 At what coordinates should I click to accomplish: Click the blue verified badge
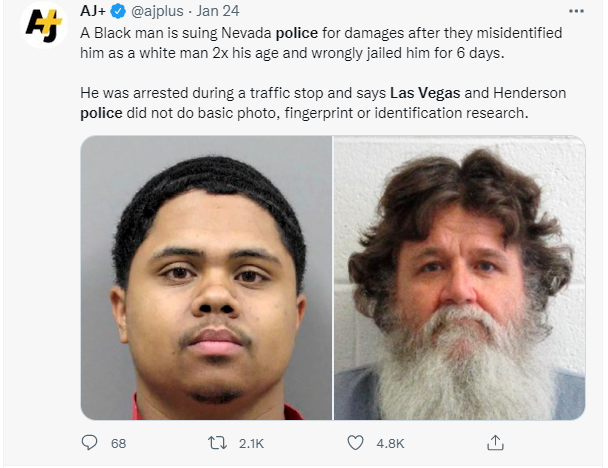118,12
